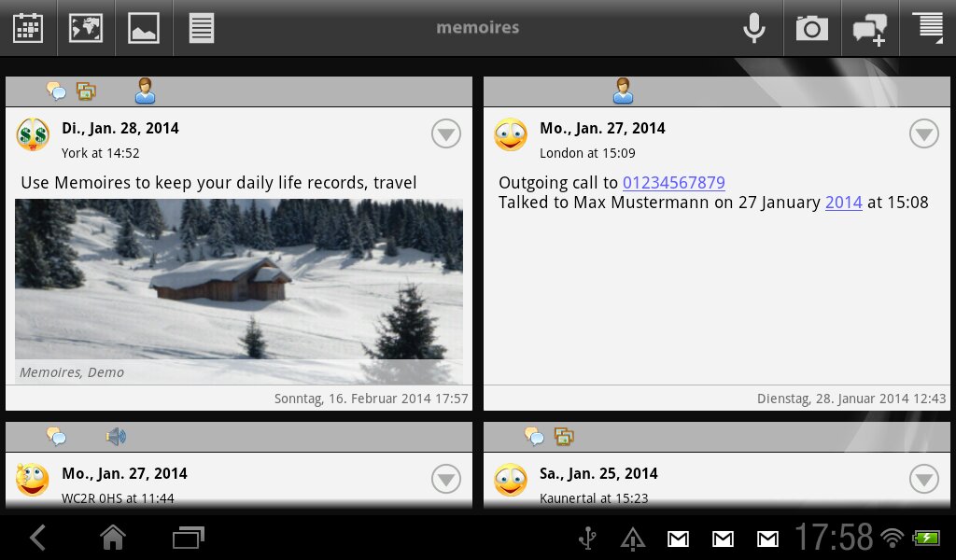This screenshot has height=560, width=956.
Task: Open the calendar view icon
Action: tap(28, 28)
